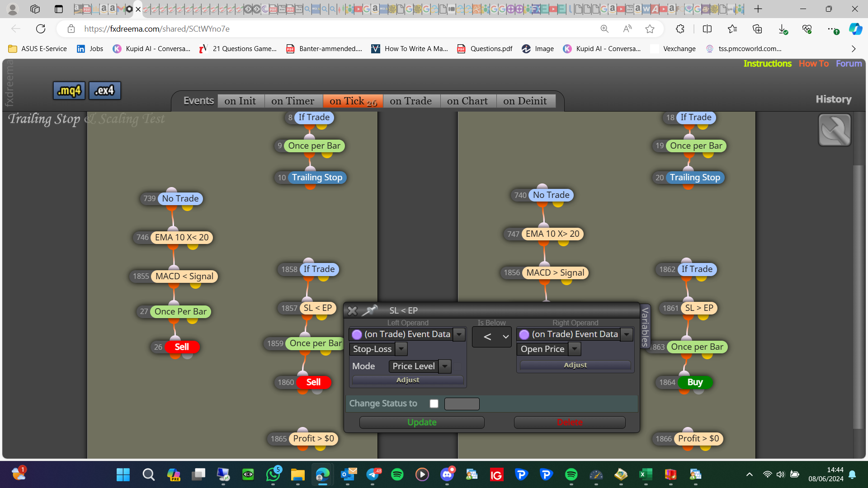868x488 pixels.
Task: Download the .mq4 source file
Action: (x=69, y=91)
